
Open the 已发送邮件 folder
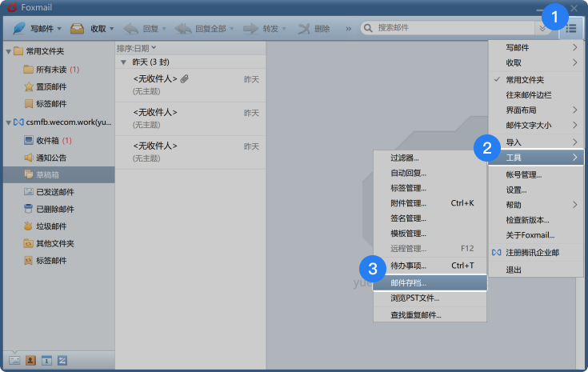point(49,192)
